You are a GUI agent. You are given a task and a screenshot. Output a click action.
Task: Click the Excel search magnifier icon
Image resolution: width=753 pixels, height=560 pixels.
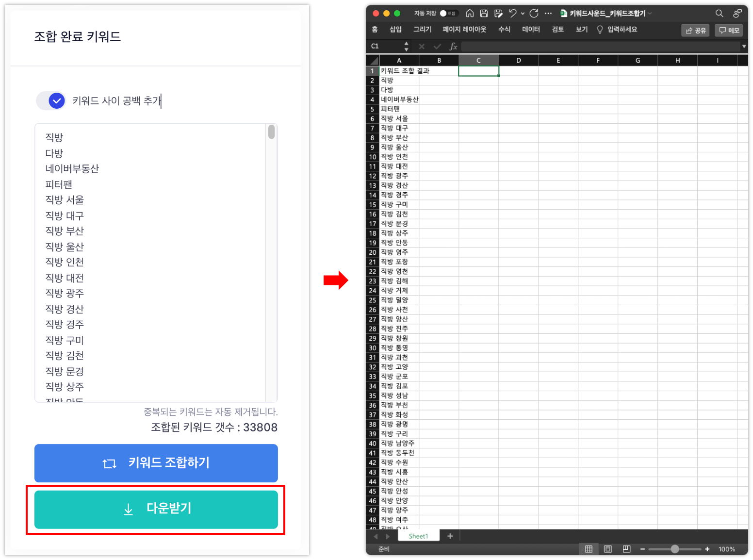click(720, 14)
